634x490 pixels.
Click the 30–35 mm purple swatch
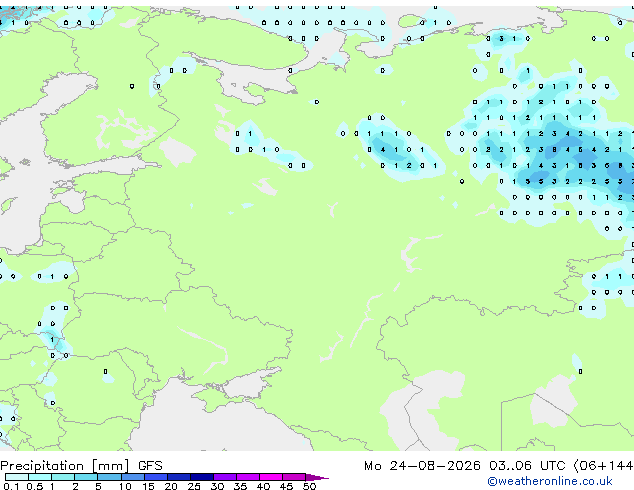(x=225, y=477)
